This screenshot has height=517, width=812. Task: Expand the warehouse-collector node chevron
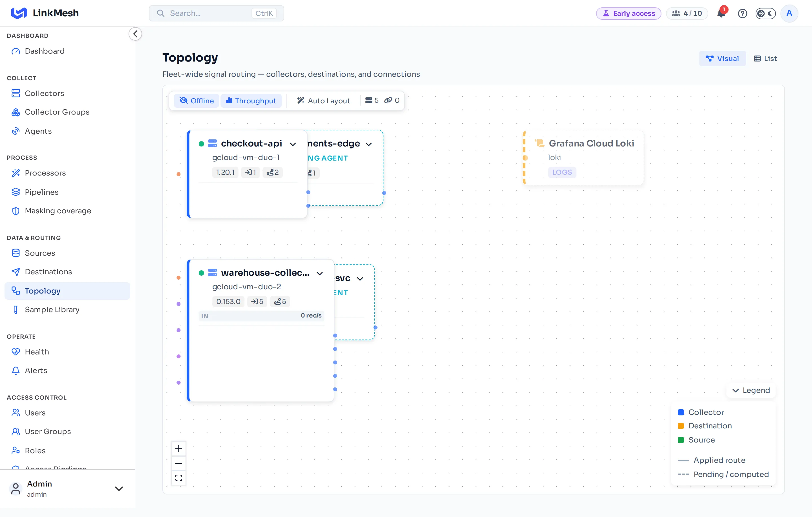pyautogui.click(x=320, y=273)
